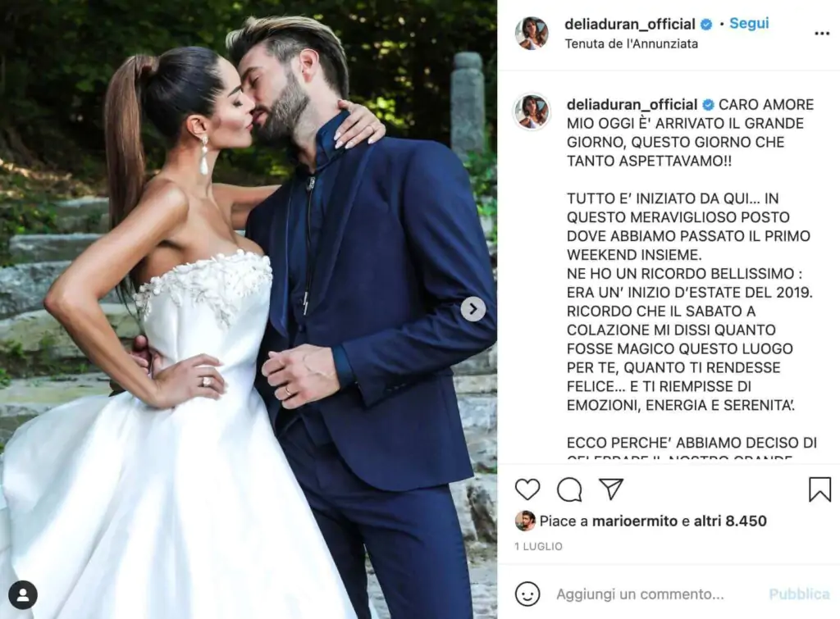
Task: Open the three-dot more options menu
Action: click(x=822, y=34)
